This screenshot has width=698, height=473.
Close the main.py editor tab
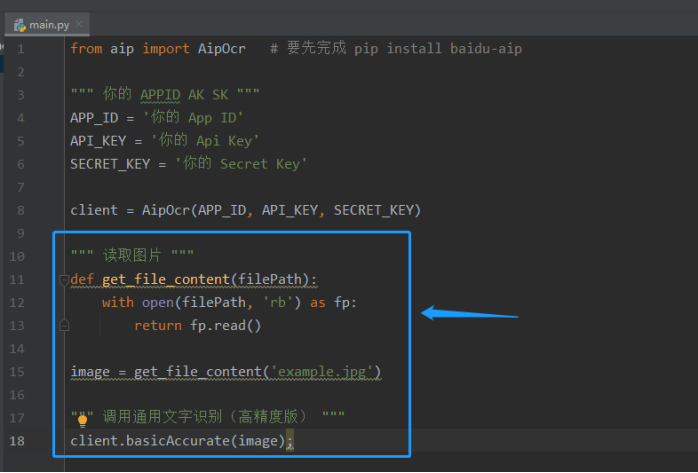(x=80, y=23)
